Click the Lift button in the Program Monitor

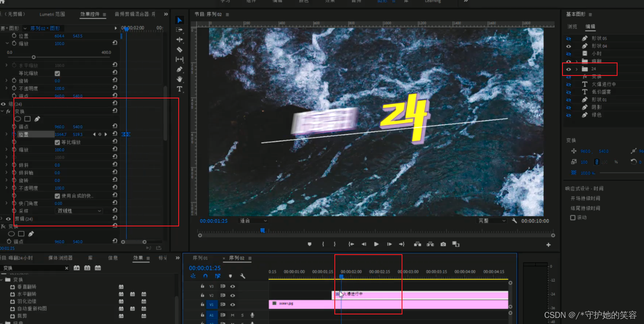tap(417, 244)
